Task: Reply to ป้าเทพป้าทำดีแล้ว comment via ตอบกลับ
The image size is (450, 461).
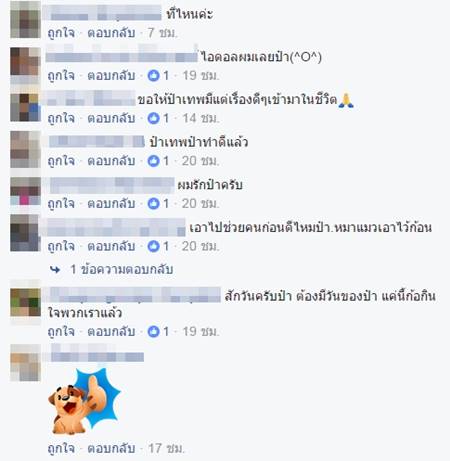Action: (111, 161)
